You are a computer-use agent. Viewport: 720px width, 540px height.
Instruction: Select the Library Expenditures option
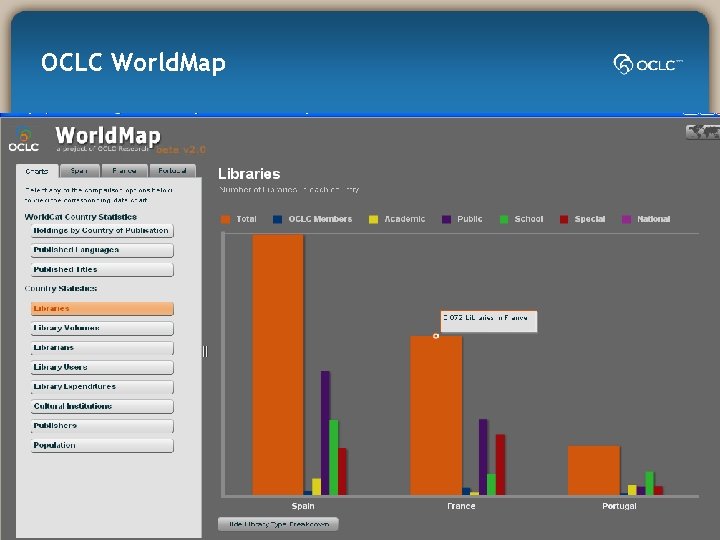pyautogui.click(x=102, y=387)
